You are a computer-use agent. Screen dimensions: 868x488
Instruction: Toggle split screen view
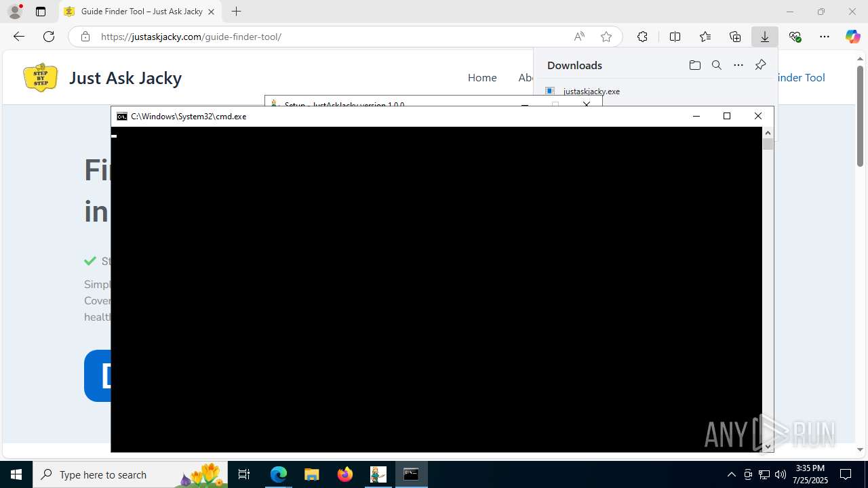click(x=675, y=37)
